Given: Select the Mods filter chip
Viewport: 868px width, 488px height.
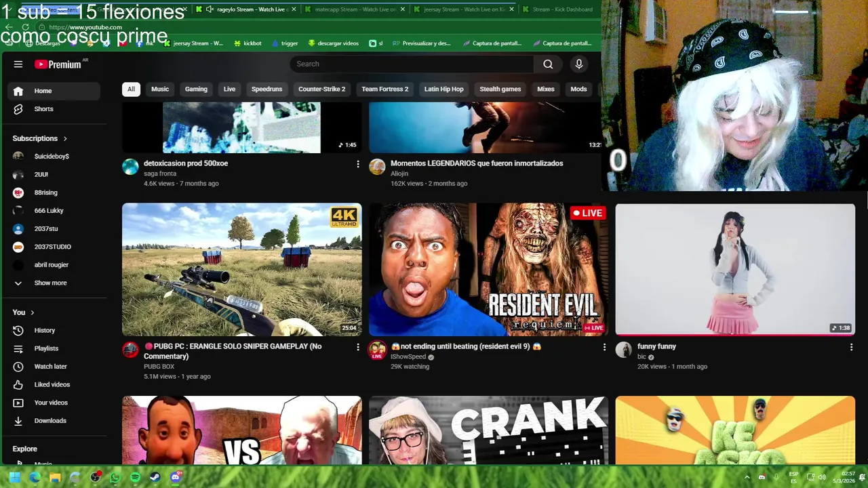Looking at the screenshot, I should tap(578, 89).
